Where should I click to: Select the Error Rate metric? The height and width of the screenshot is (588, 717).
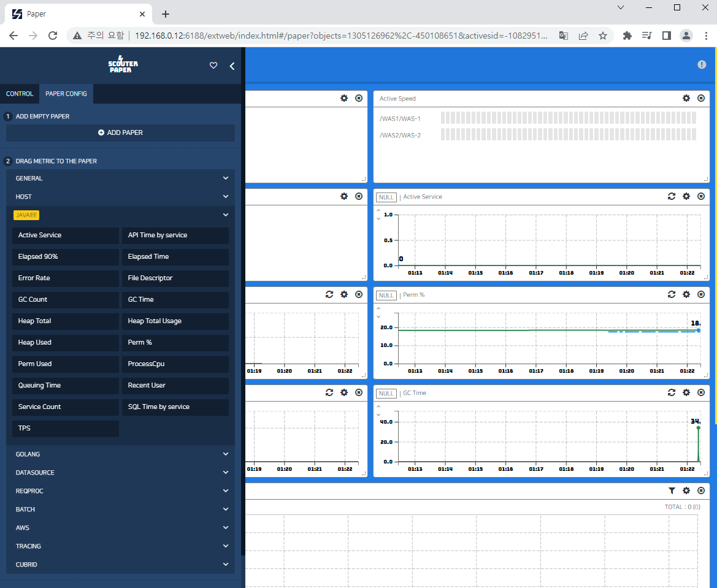[66, 278]
